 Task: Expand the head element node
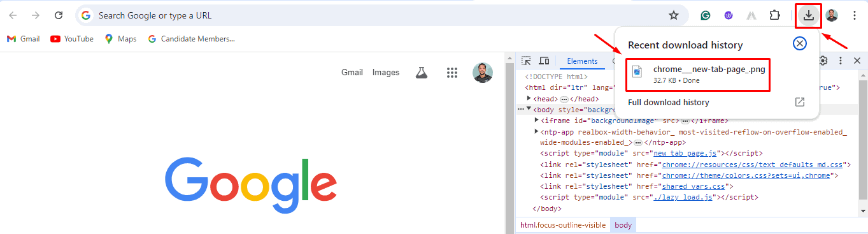click(529, 99)
